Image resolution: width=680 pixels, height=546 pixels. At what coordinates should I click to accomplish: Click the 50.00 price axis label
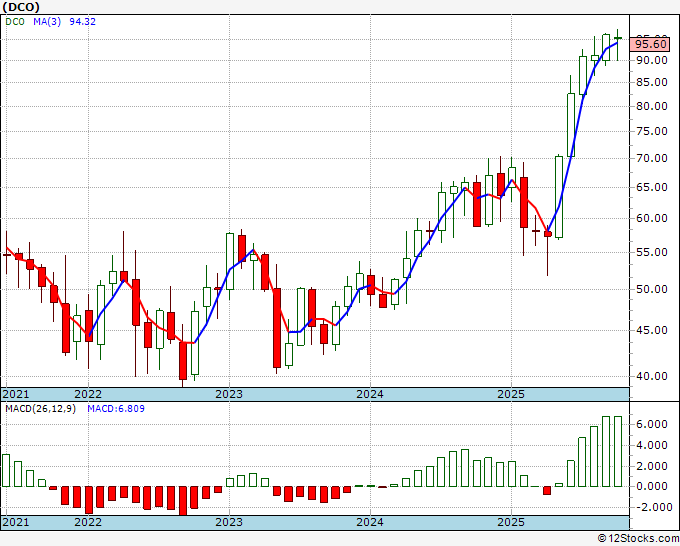[x=652, y=289]
